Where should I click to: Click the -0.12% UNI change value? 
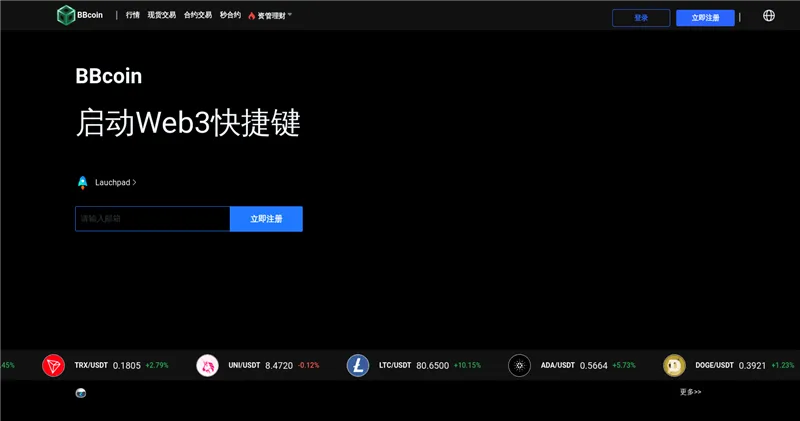(309, 365)
